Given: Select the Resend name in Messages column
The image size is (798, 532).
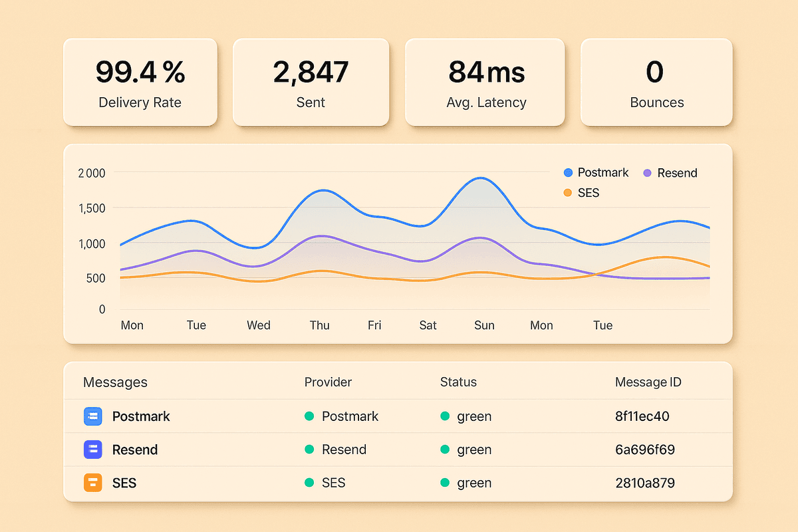Looking at the screenshot, I should pyautogui.click(x=135, y=450).
